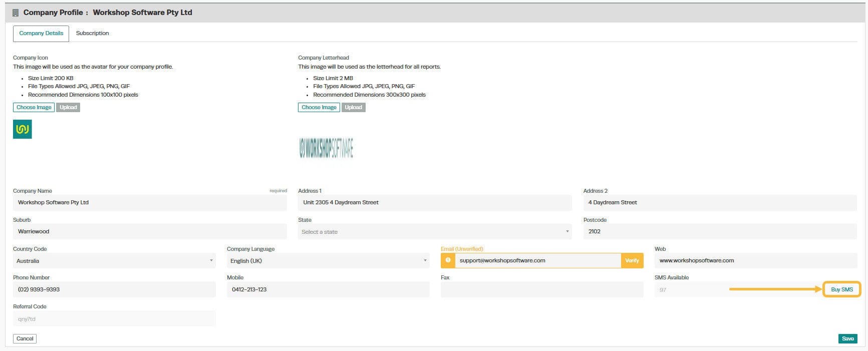This screenshot has height=351, width=868.
Task: Cancel company profile changes
Action: [25, 338]
